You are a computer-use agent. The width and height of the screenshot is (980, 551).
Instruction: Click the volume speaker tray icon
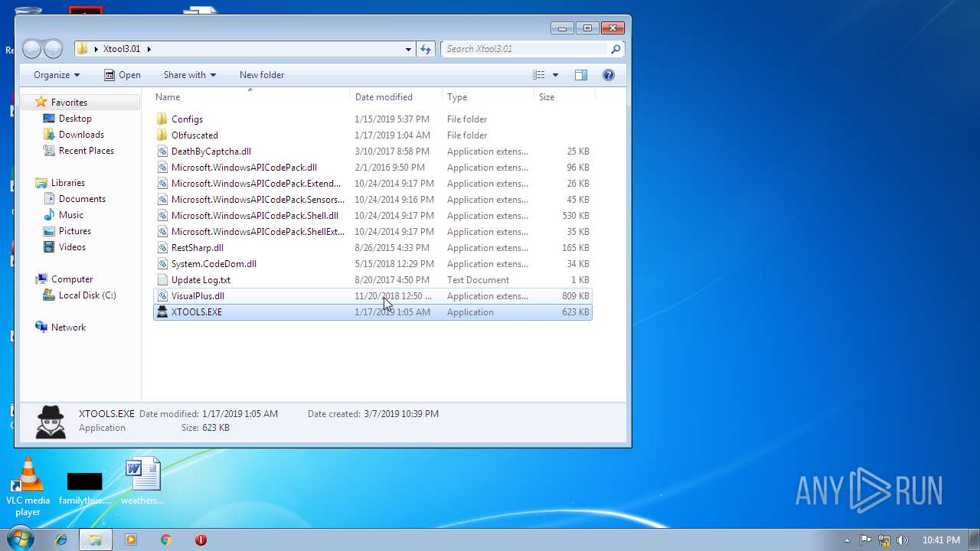pyautogui.click(x=902, y=540)
